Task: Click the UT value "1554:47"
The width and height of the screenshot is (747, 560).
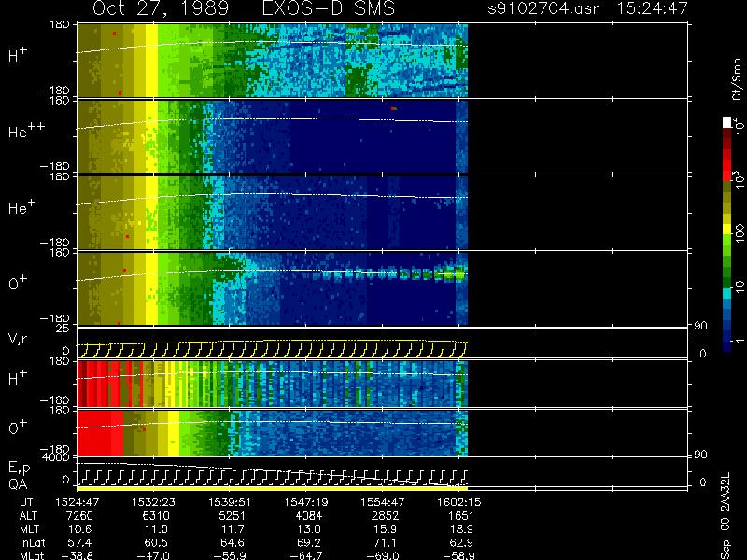Action: 383,502
